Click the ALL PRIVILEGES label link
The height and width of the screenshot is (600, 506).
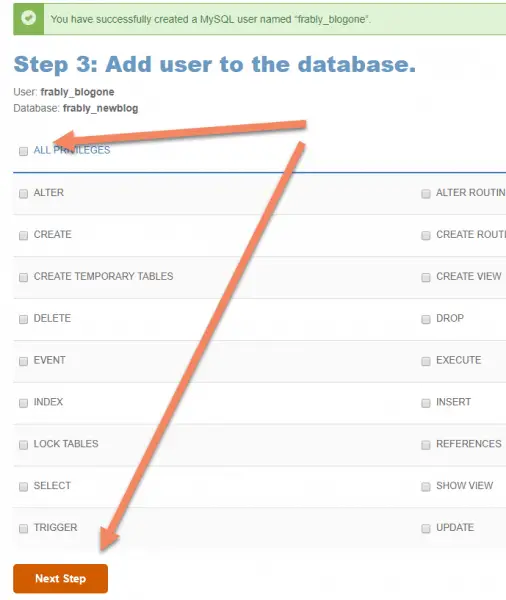click(x=72, y=150)
